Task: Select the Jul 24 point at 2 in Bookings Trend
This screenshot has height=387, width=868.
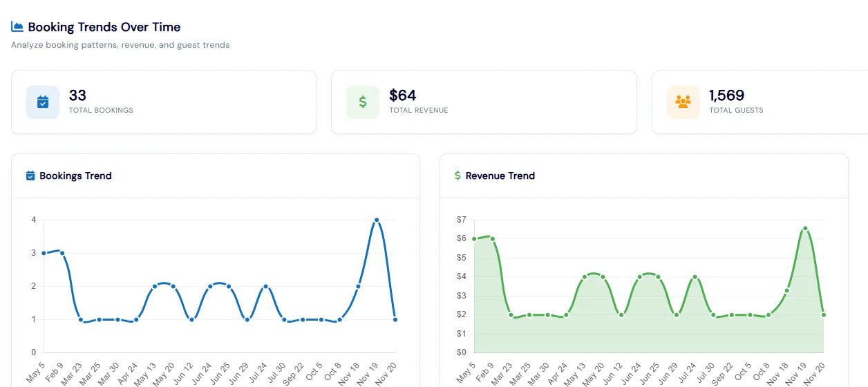Action: coord(265,286)
